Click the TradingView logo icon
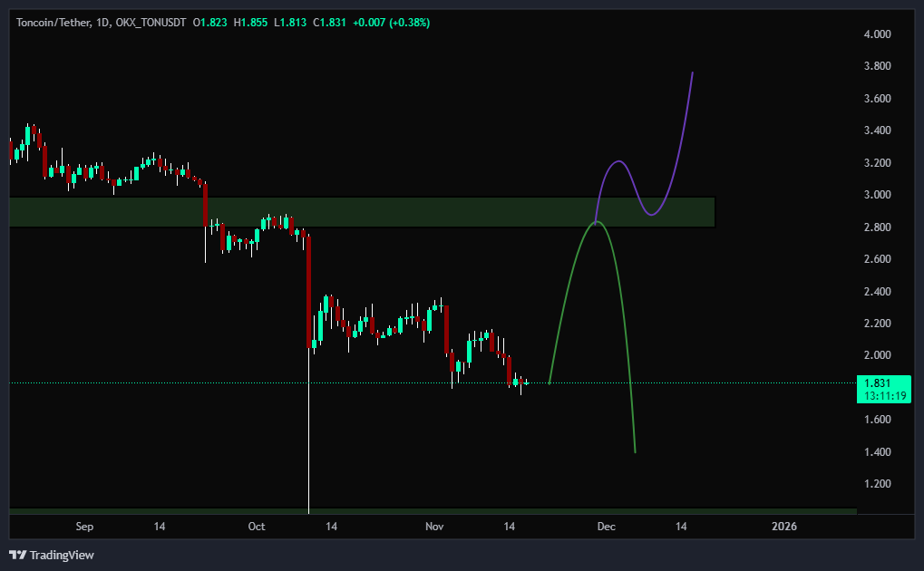This screenshot has width=924, height=571. (x=17, y=555)
